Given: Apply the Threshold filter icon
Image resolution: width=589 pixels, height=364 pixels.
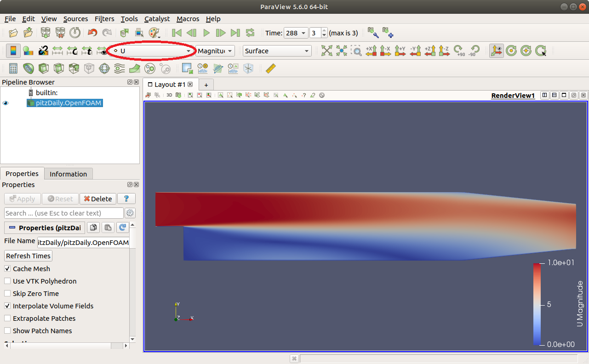Looking at the screenshot, I should pos(74,68).
